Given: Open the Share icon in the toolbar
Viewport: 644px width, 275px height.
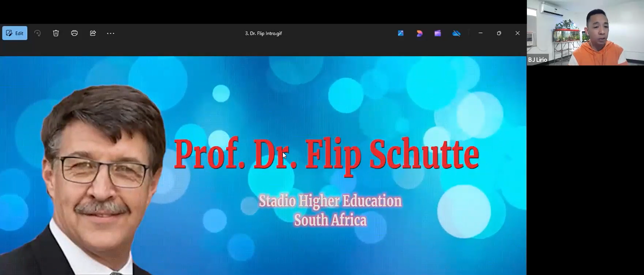Looking at the screenshot, I should (93, 33).
